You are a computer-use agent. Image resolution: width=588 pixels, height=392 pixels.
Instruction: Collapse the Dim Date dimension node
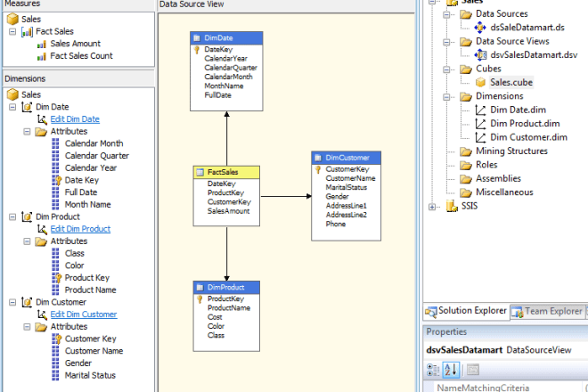pyautogui.click(x=12, y=107)
